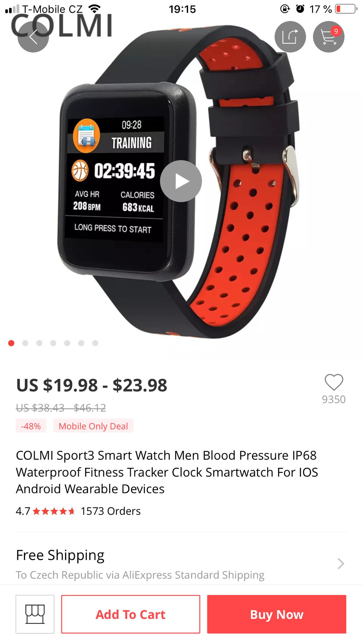Click the Add To Cart button

click(x=130, y=614)
